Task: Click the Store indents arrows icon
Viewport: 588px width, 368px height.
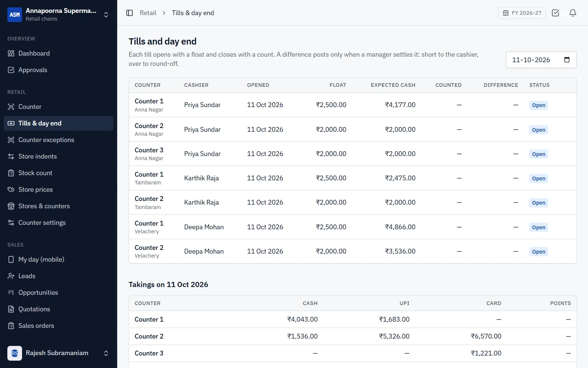Action: pyautogui.click(x=11, y=156)
